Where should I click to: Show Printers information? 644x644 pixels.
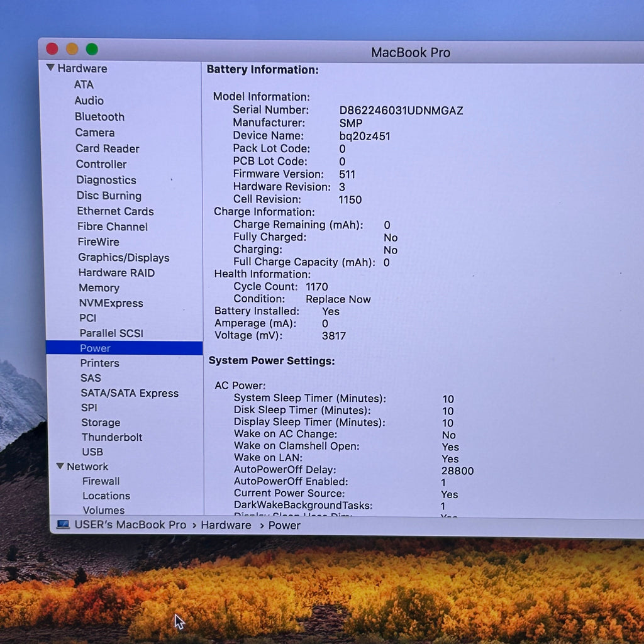tap(100, 363)
